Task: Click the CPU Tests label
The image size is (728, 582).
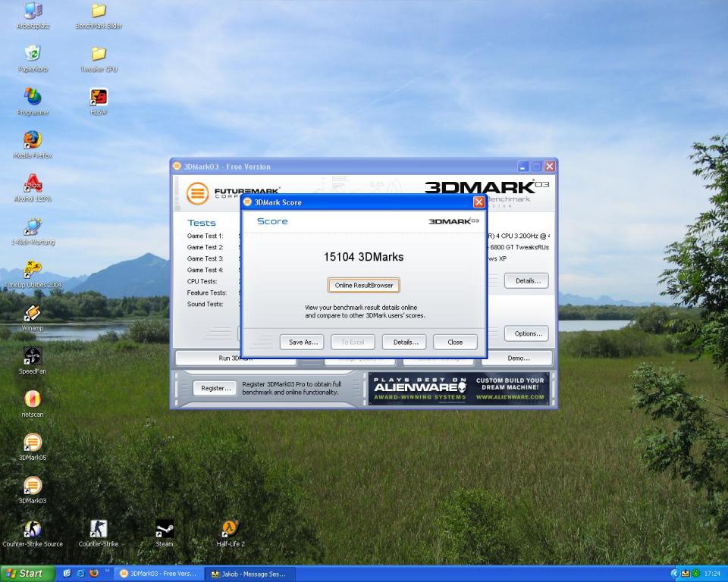Action: (202, 281)
